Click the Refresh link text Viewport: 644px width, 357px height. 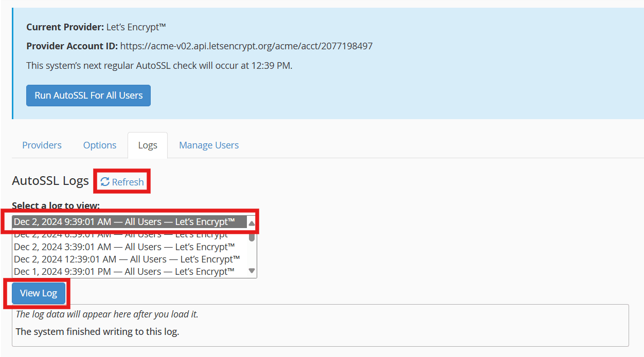[x=128, y=182]
